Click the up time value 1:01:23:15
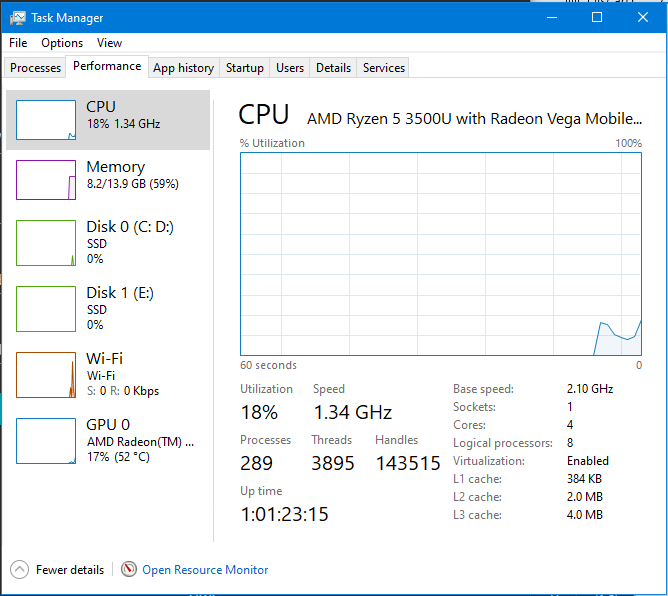 tap(285, 514)
